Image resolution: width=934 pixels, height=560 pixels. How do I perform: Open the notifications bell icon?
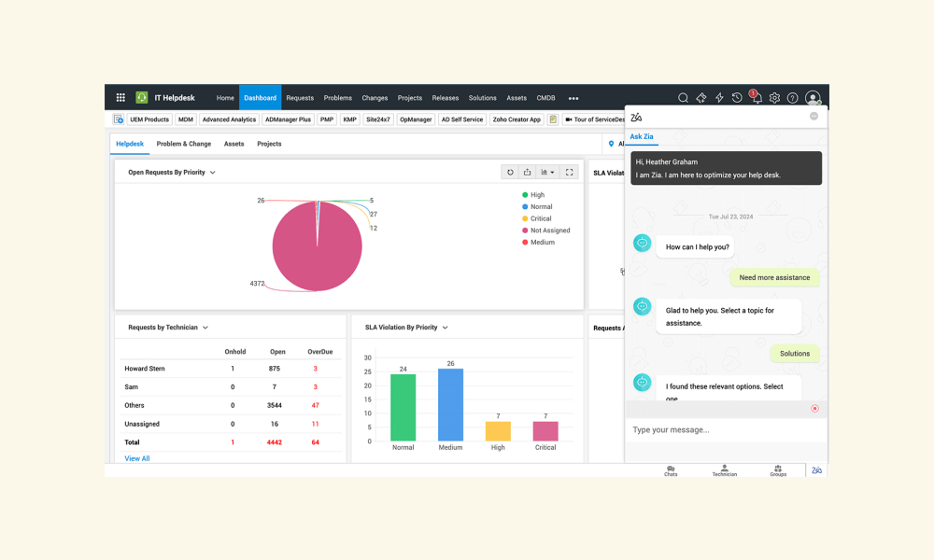point(757,98)
